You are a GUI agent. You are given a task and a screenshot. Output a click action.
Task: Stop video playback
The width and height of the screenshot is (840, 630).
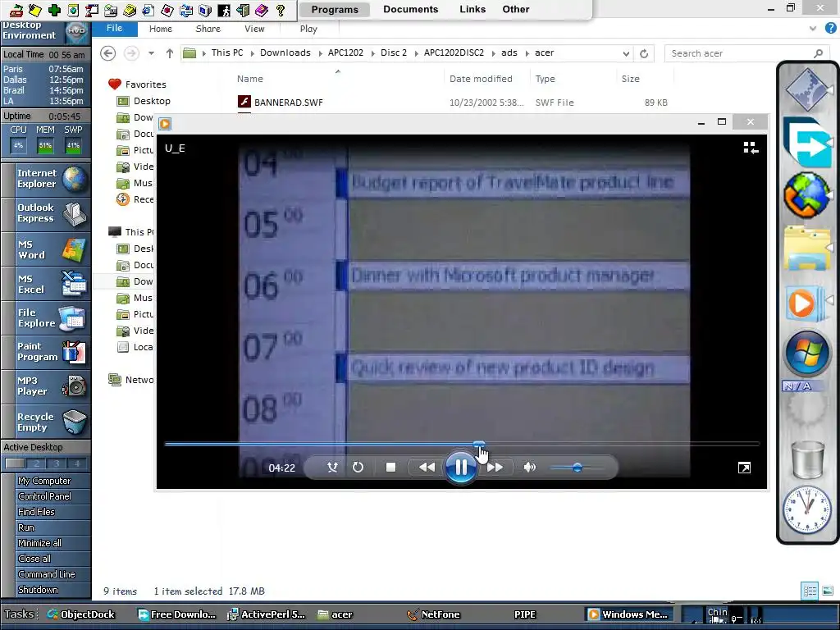(390, 467)
